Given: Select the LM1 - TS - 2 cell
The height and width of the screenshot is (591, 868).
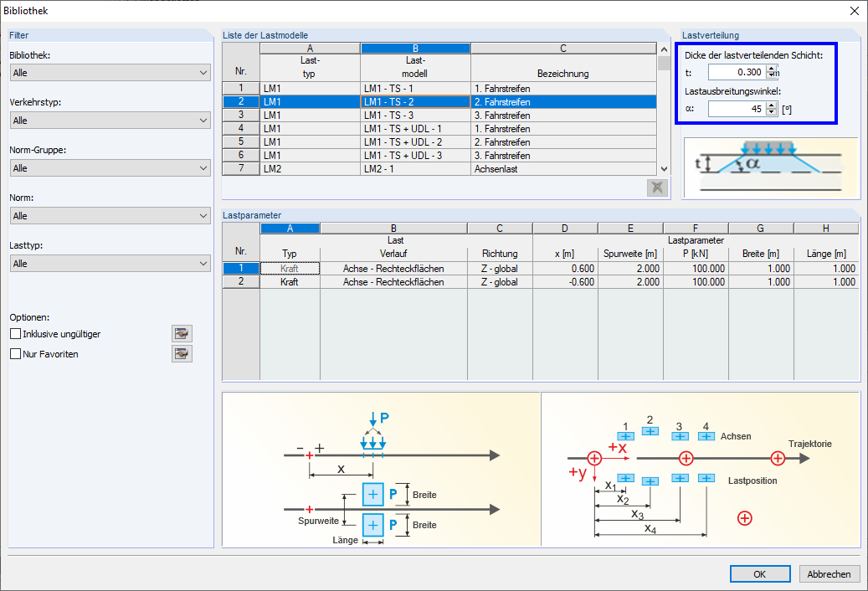Looking at the screenshot, I should tap(415, 102).
